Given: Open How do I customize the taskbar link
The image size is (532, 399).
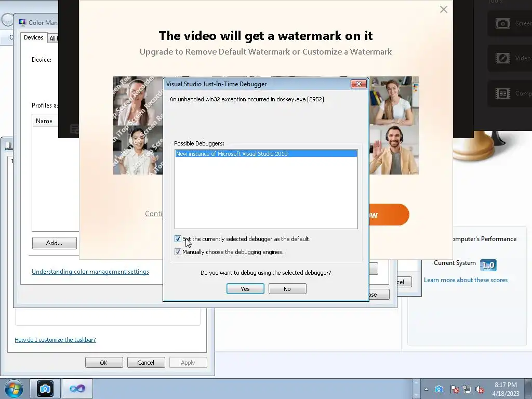Looking at the screenshot, I should [55, 340].
